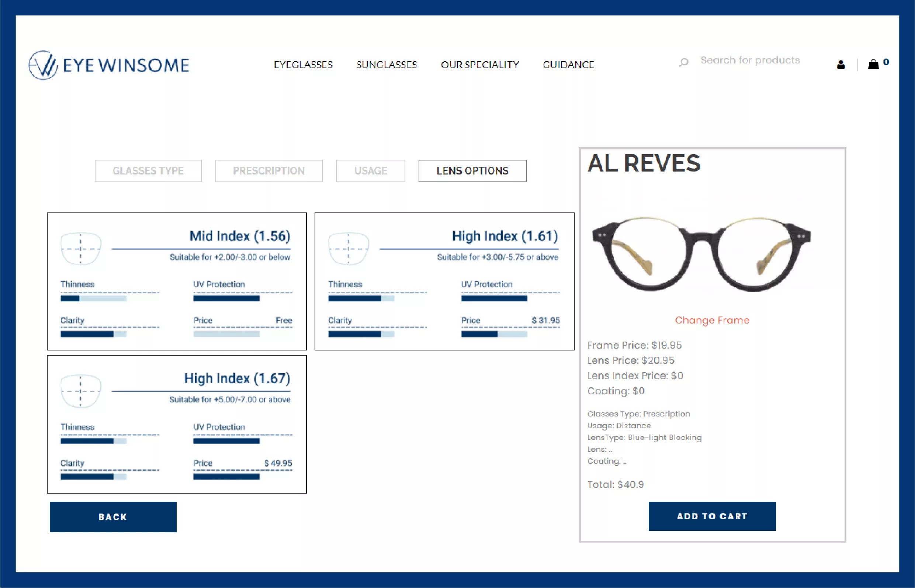Image resolution: width=915 pixels, height=588 pixels.
Task: Click the High Index 1.67 lens icon
Action: click(x=81, y=391)
